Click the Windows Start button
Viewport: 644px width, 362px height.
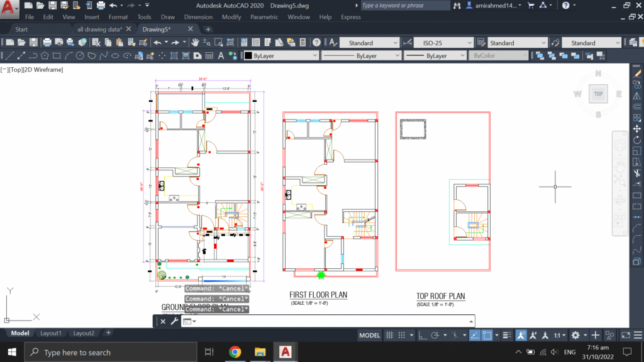12,352
